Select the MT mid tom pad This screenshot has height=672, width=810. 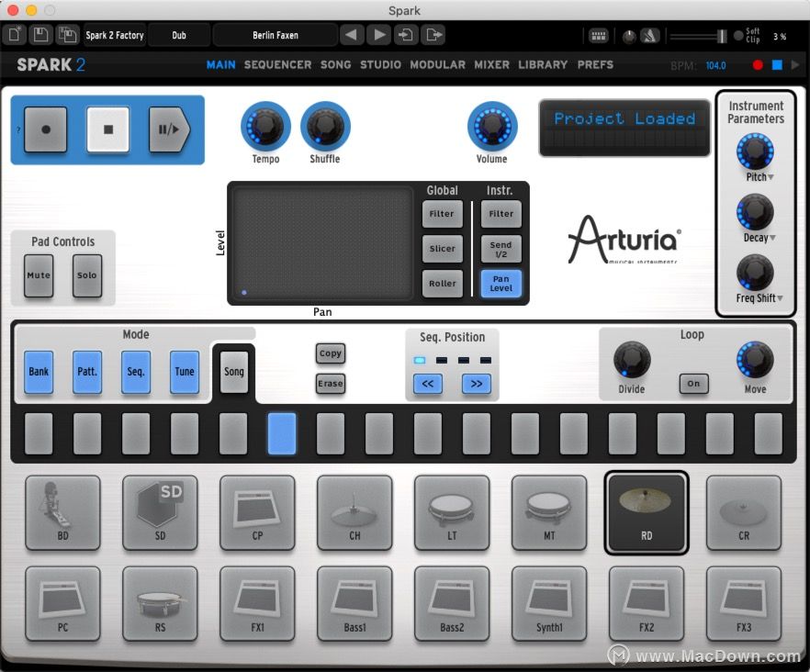549,512
